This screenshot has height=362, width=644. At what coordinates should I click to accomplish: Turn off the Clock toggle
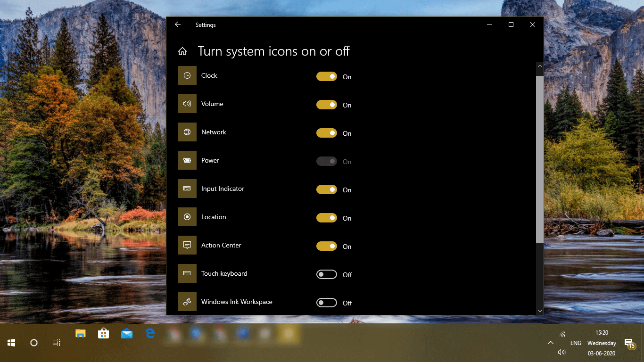click(326, 76)
